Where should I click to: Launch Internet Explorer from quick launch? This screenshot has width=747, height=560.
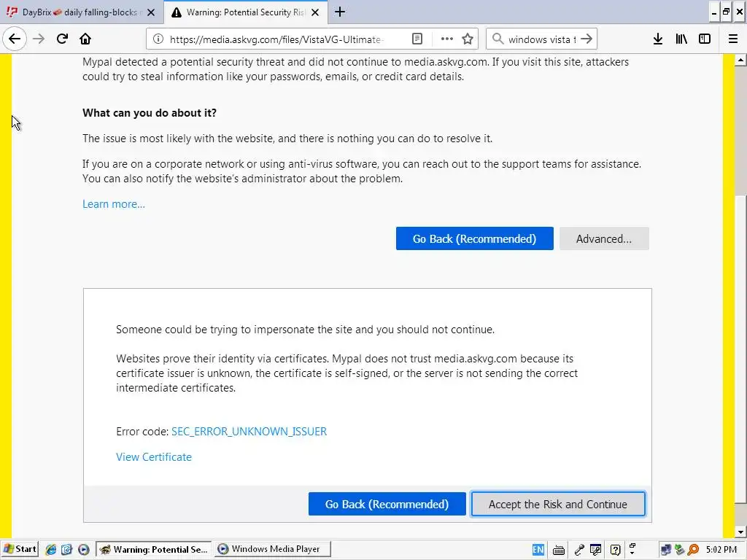(x=51, y=549)
